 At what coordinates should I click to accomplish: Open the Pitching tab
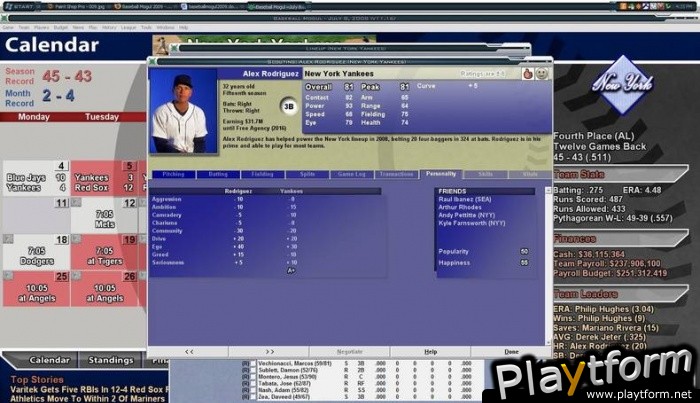173,174
